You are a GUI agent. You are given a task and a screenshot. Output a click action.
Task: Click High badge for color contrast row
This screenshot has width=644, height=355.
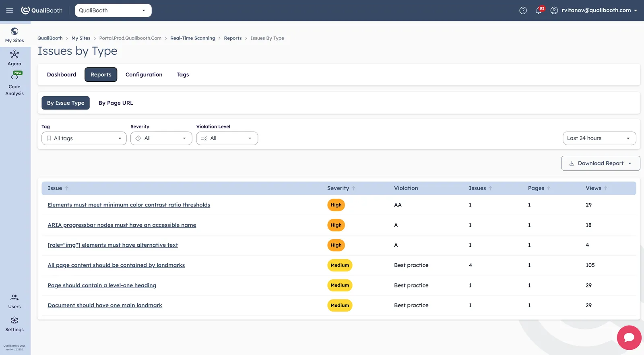click(336, 205)
